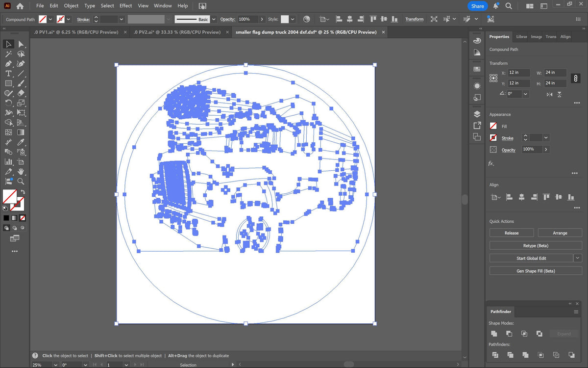Switch to the Align panel tab
This screenshot has height=368, width=588.
pos(565,37)
